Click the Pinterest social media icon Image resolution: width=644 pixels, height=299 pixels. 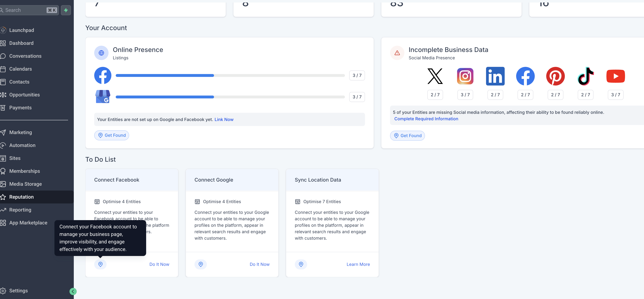(555, 76)
